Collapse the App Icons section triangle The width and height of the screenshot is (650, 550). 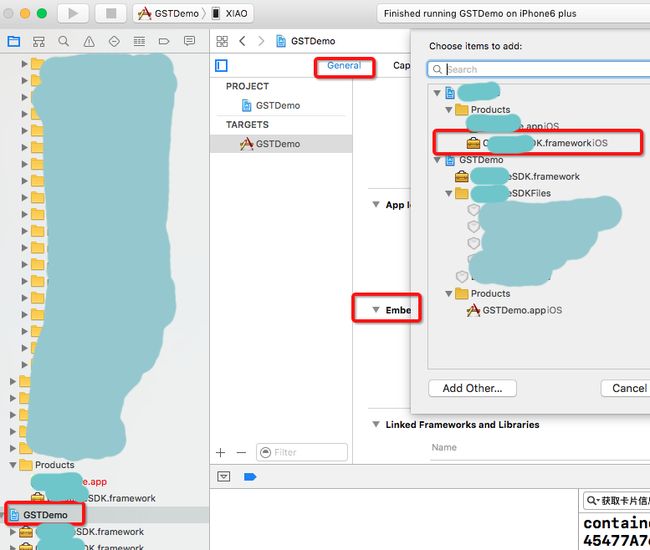376,204
